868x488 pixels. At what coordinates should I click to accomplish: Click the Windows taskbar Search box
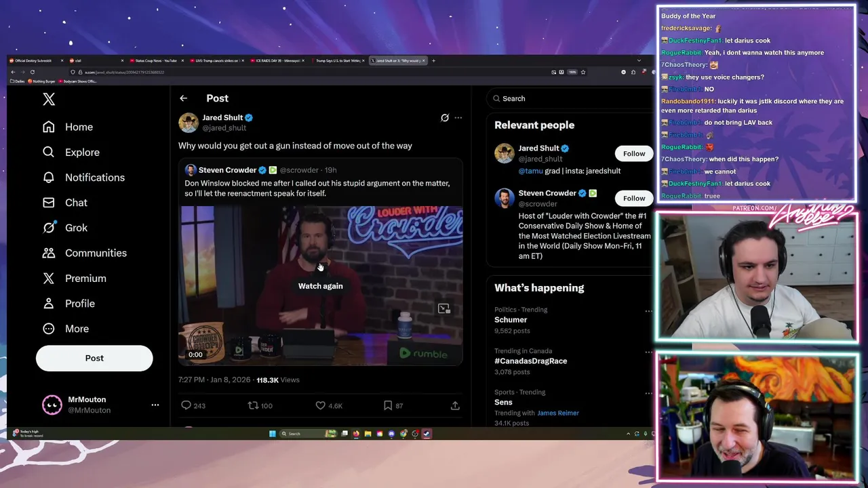pos(309,434)
